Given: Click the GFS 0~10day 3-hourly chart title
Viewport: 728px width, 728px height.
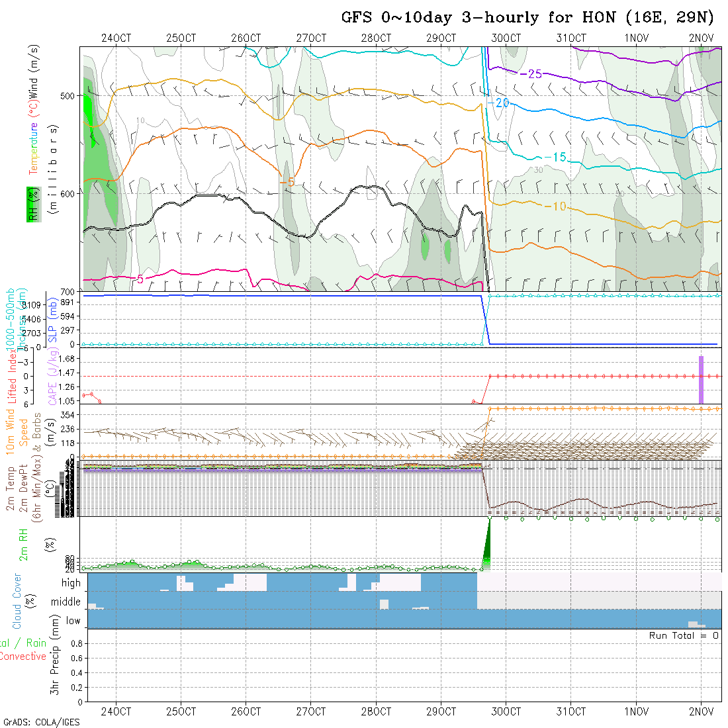Looking at the screenshot, I should tap(527, 18).
